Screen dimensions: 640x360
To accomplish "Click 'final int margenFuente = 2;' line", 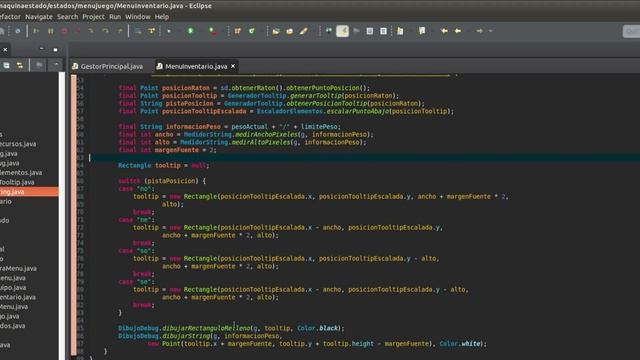I will click(167, 150).
